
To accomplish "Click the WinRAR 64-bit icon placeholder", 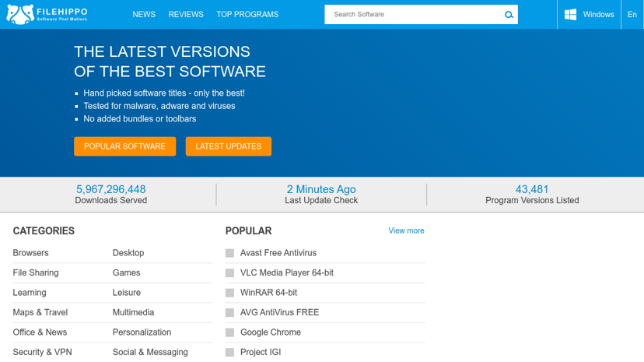I will tap(229, 293).
